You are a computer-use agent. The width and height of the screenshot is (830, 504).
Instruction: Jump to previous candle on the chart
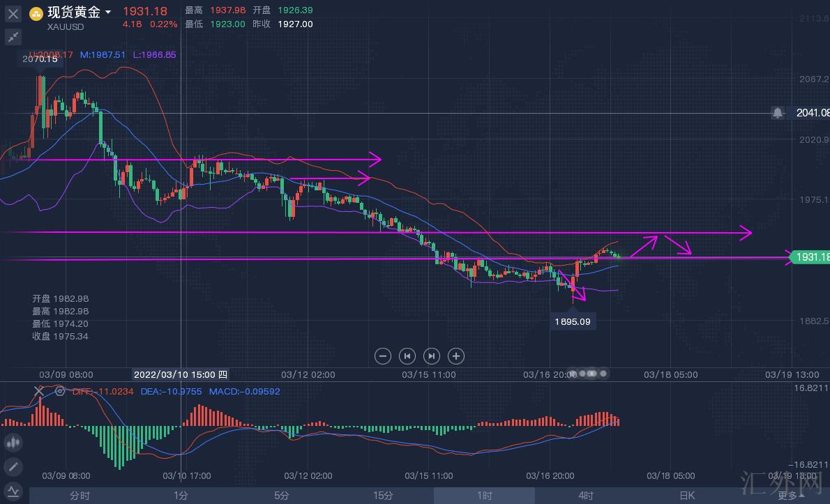[407, 356]
